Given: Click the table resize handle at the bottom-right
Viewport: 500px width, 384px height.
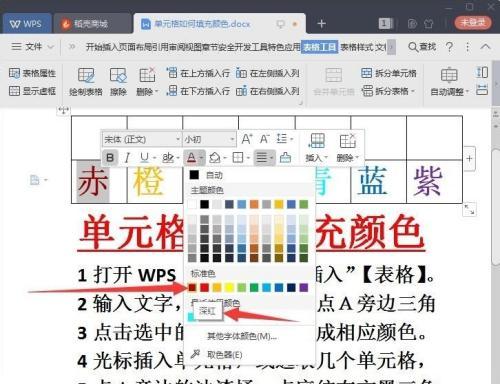Looking at the screenshot, I should coord(469,209).
